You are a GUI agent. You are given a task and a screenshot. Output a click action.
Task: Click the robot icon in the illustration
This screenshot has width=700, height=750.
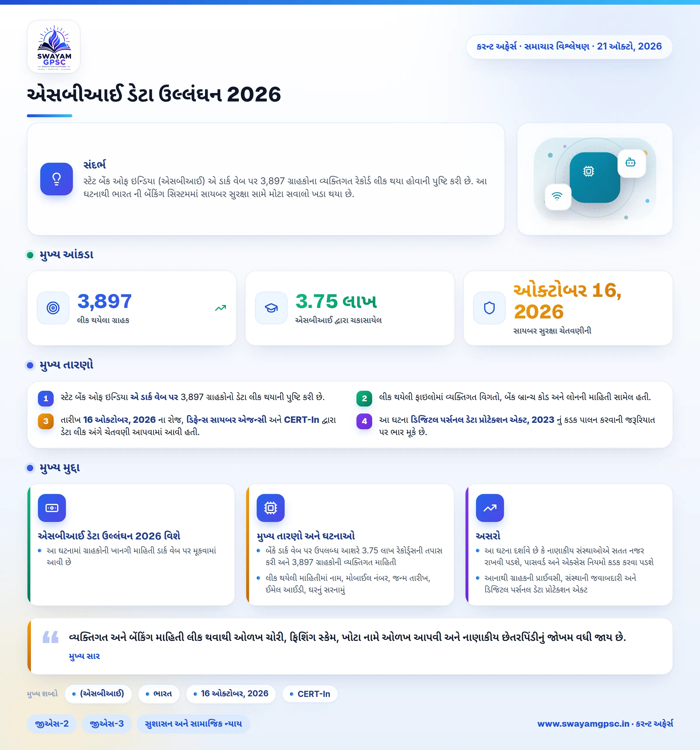pyautogui.click(x=631, y=163)
